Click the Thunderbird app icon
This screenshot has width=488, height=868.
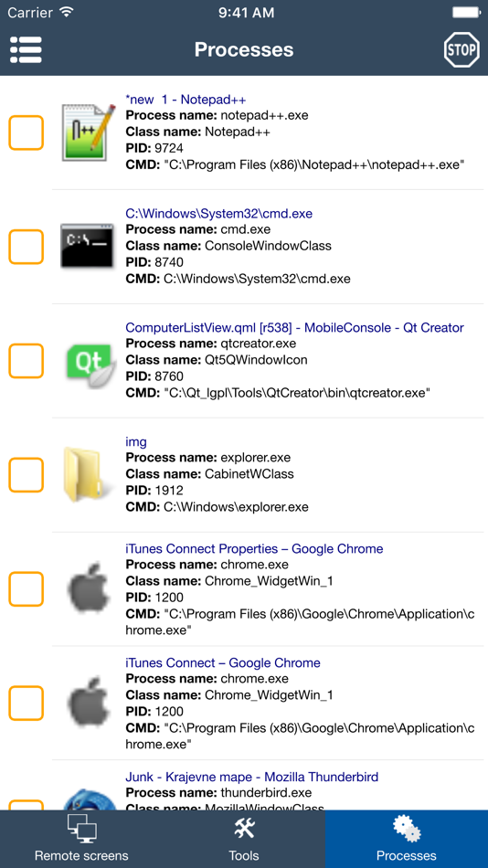point(89,799)
